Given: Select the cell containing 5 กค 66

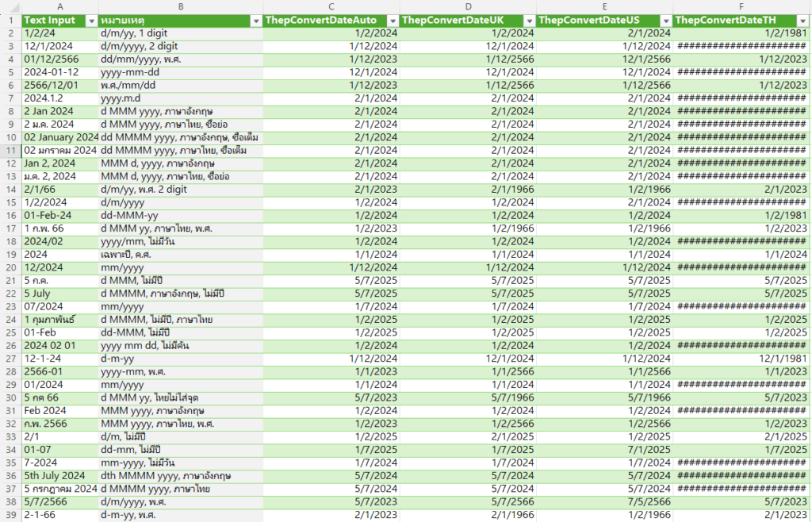Looking at the screenshot, I should point(60,397).
